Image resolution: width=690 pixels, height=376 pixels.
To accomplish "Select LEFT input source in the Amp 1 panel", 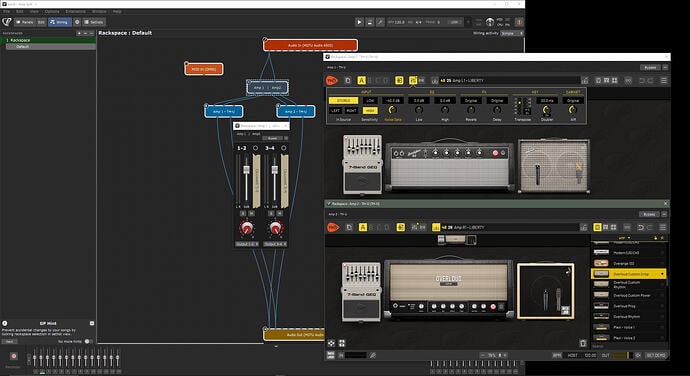I will [335, 111].
